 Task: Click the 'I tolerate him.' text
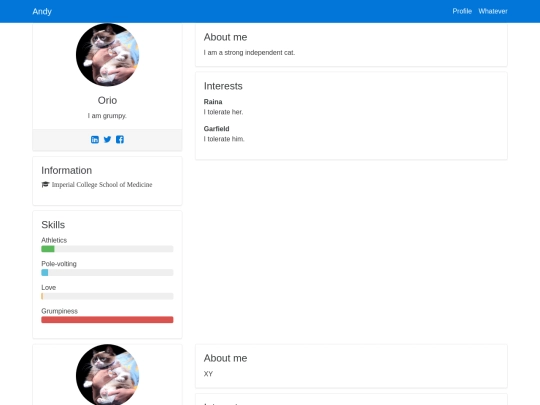coord(224,139)
